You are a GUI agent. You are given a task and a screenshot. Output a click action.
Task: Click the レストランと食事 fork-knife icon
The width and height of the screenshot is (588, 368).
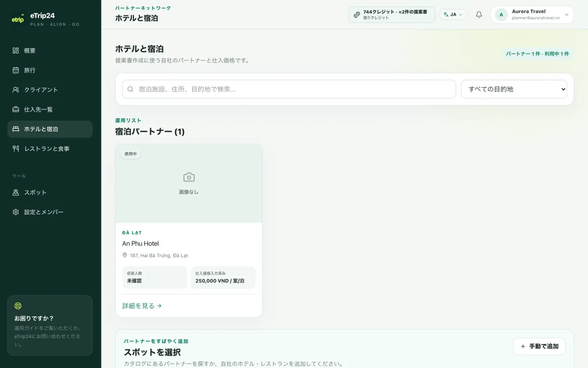pos(16,148)
